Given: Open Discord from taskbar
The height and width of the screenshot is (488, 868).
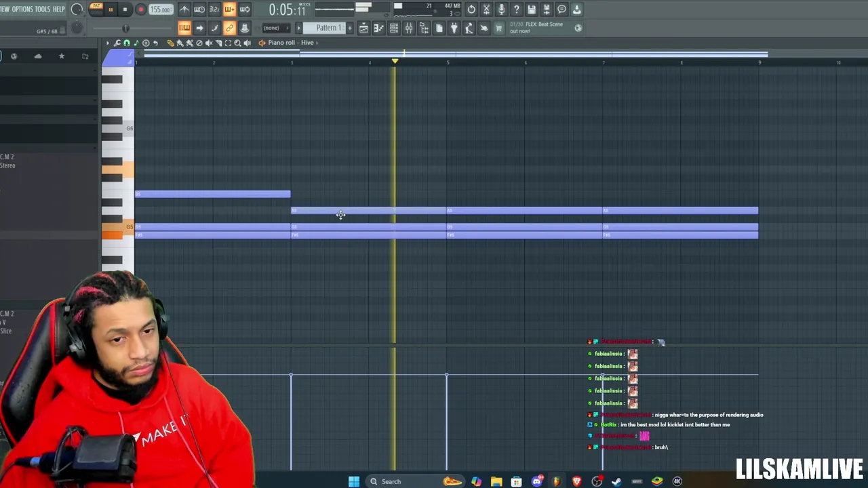Looking at the screenshot, I should (x=537, y=481).
